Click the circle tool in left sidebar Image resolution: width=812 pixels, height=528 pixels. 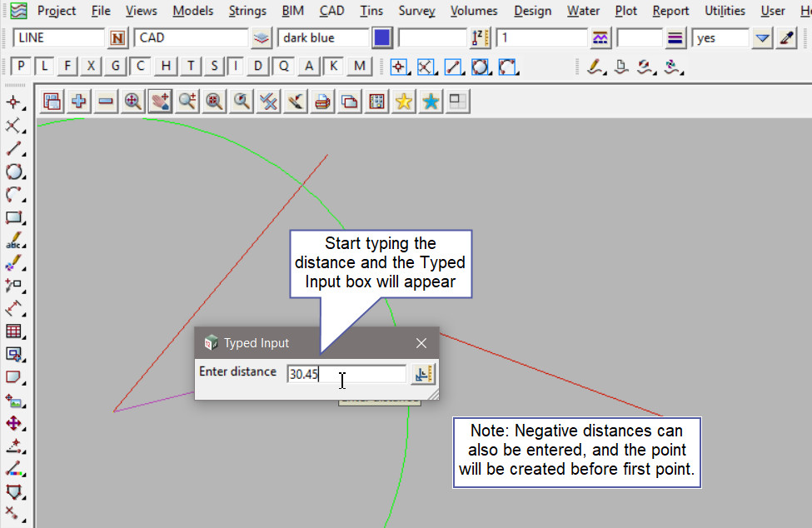pos(13,172)
